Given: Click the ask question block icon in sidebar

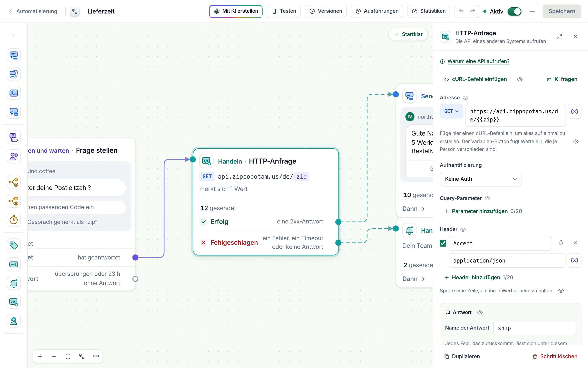Looking at the screenshot, I should coord(14,138).
